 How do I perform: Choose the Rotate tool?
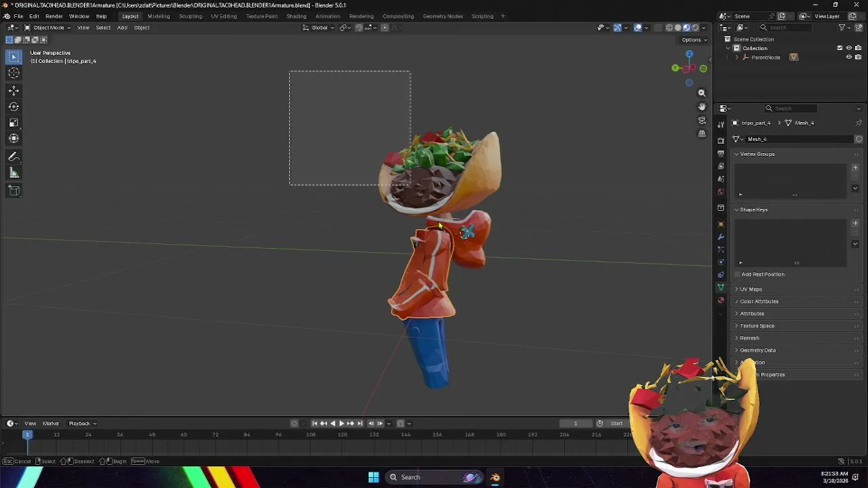(14, 106)
